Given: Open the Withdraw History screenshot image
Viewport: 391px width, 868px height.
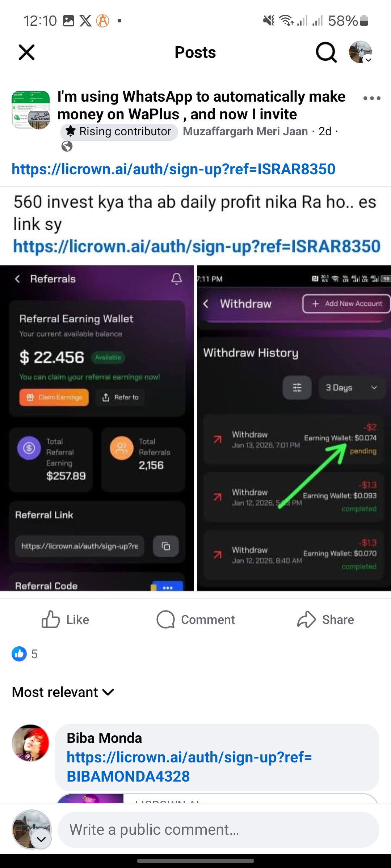Looking at the screenshot, I should 294,428.
